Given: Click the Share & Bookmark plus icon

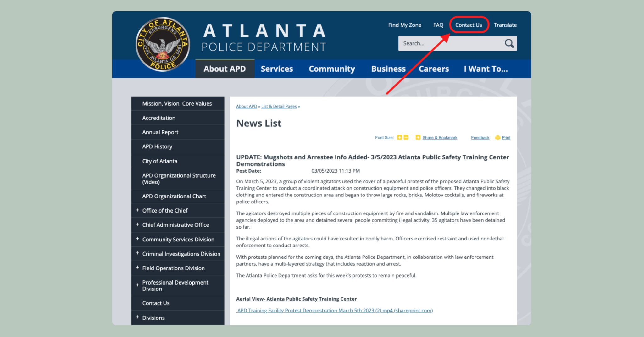Looking at the screenshot, I should click(x=418, y=137).
